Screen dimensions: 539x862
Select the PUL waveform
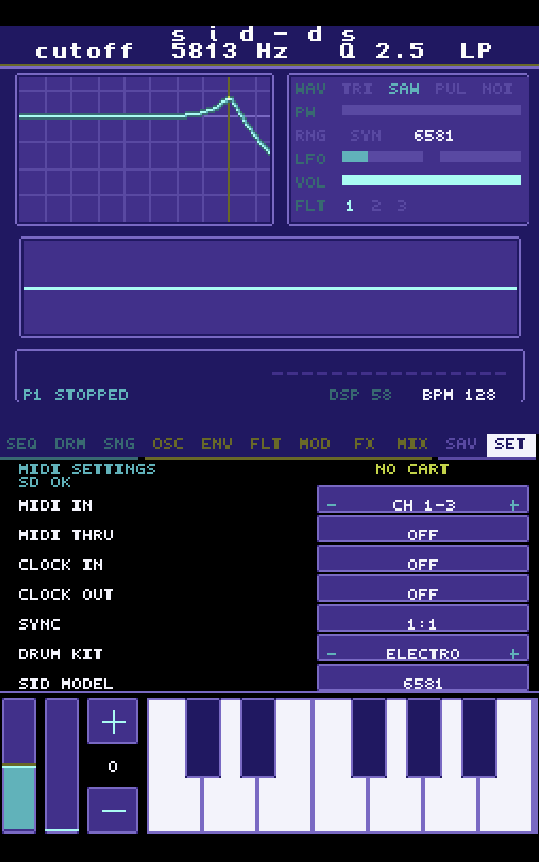point(450,89)
